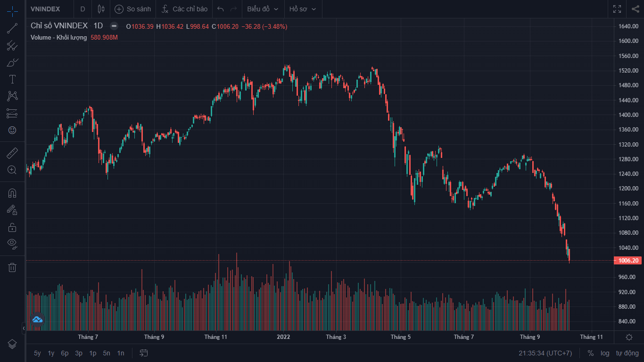Screen dimensions: 644x362
Task: Toggle hide all drawings eye icon
Action: pos(12,244)
